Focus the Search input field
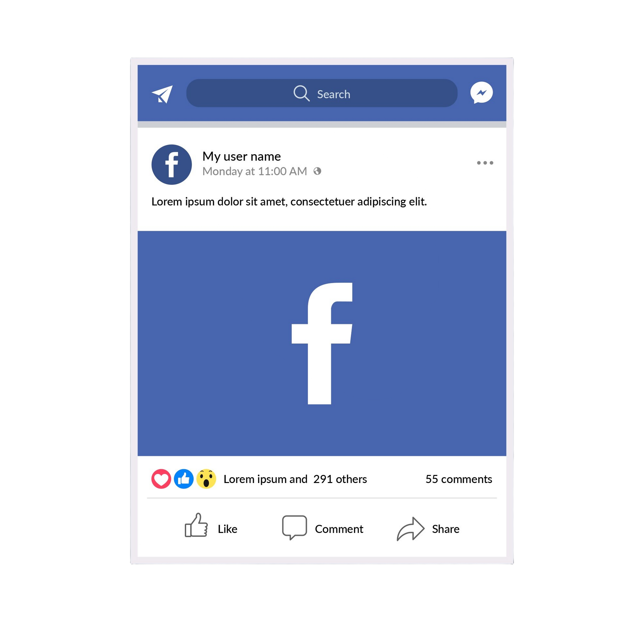The height and width of the screenshot is (644, 644). click(322, 93)
